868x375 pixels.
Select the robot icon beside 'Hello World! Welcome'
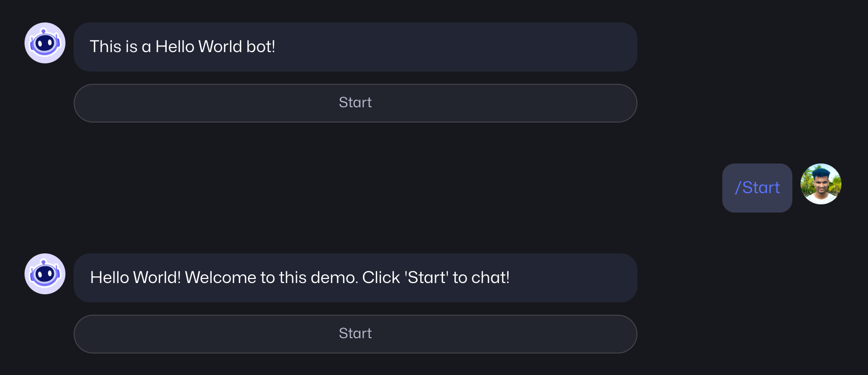tap(45, 274)
